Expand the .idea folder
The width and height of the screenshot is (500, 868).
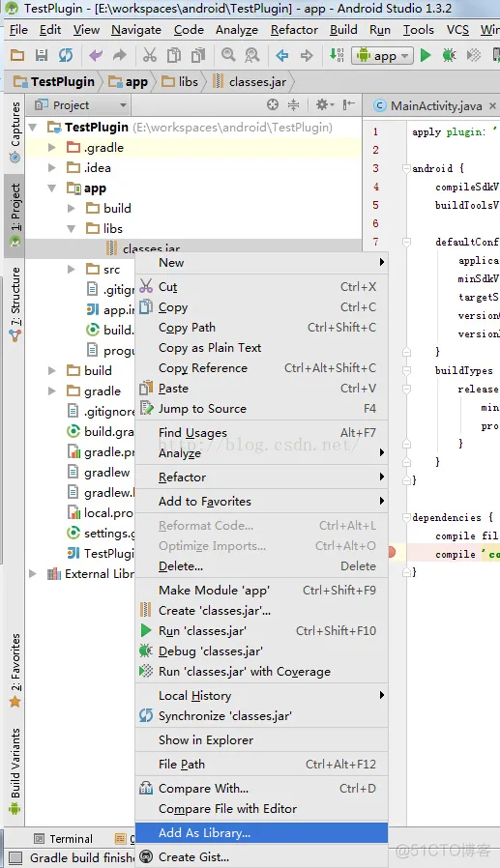[x=52, y=167]
